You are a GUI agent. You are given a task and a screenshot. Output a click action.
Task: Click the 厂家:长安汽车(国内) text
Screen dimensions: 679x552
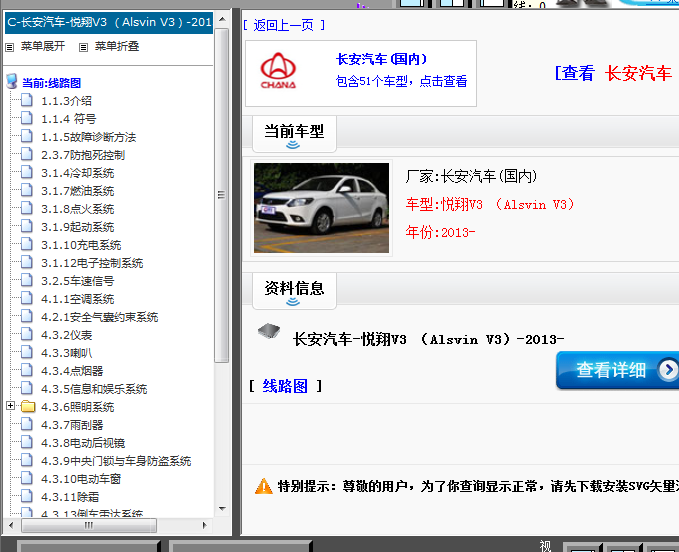pyautogui.click(x=472, y=176)
